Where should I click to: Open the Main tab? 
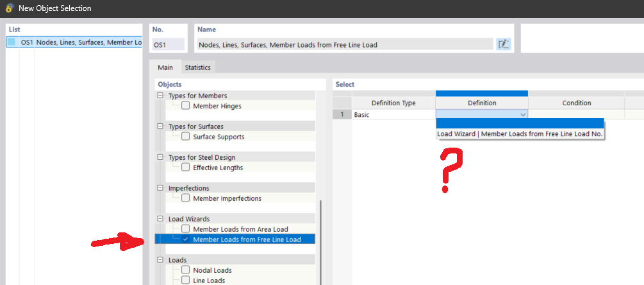click(x=165, y=67)
